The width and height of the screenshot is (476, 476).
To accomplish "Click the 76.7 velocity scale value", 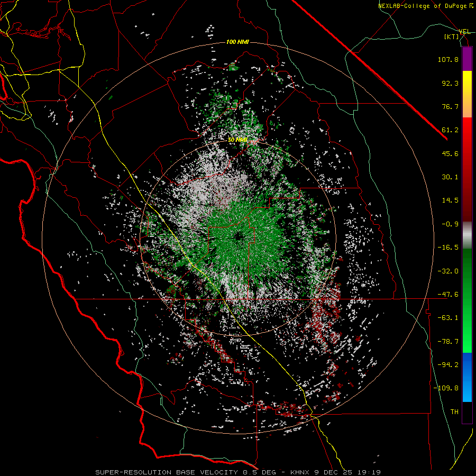I will 450,106.
